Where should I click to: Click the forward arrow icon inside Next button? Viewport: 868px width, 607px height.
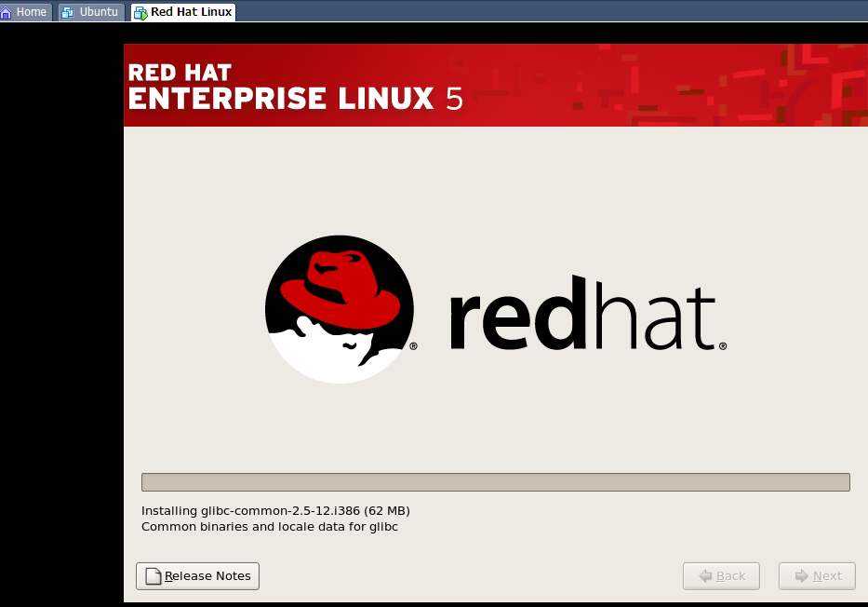pyautogui.click(x=804, y=575)
